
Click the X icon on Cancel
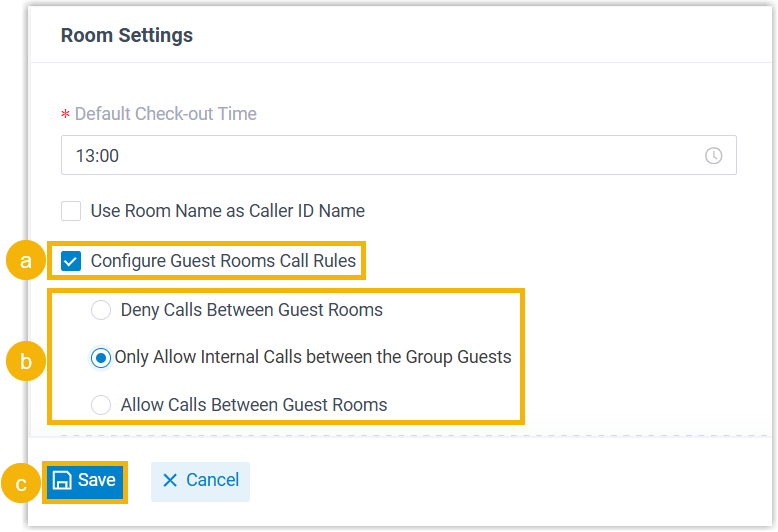coord(169,481)
